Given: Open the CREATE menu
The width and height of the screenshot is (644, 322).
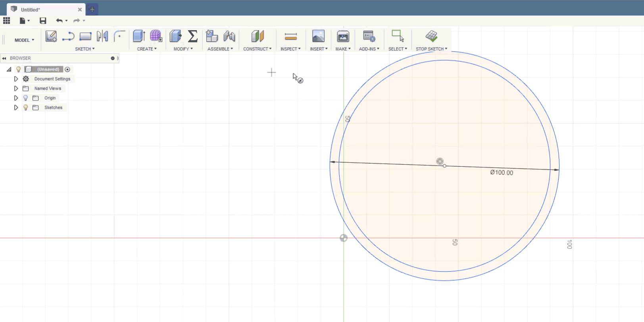Looking at the screenshot, I should [147, 49].
